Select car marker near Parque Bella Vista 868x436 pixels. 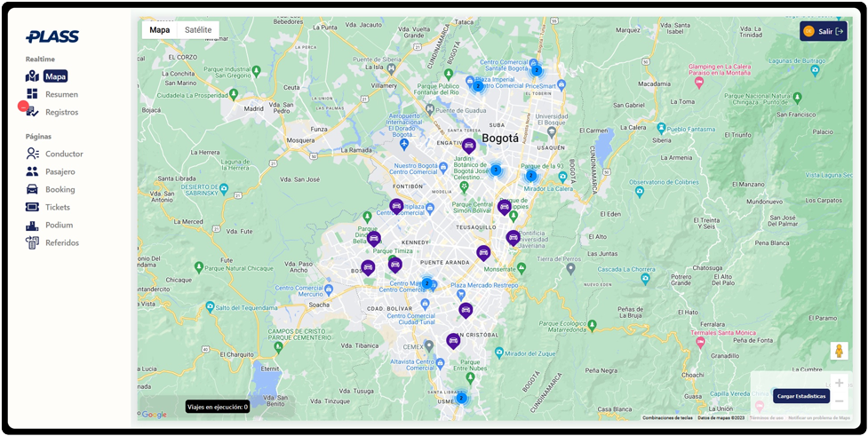(374, 239)
